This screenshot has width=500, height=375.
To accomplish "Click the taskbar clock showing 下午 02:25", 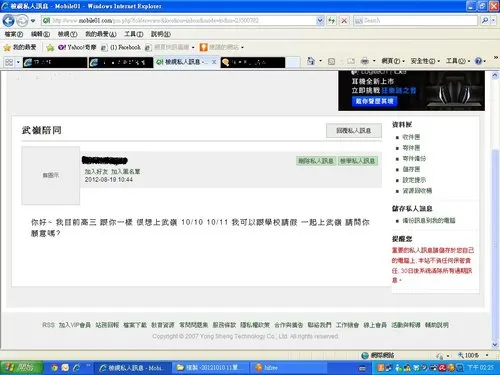I will pos(480,368).
